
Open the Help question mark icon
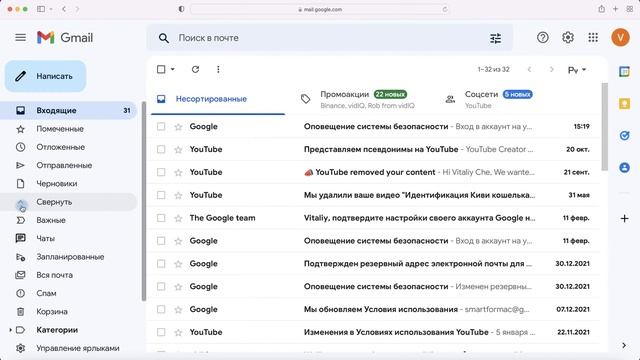(x=542, y=38)
